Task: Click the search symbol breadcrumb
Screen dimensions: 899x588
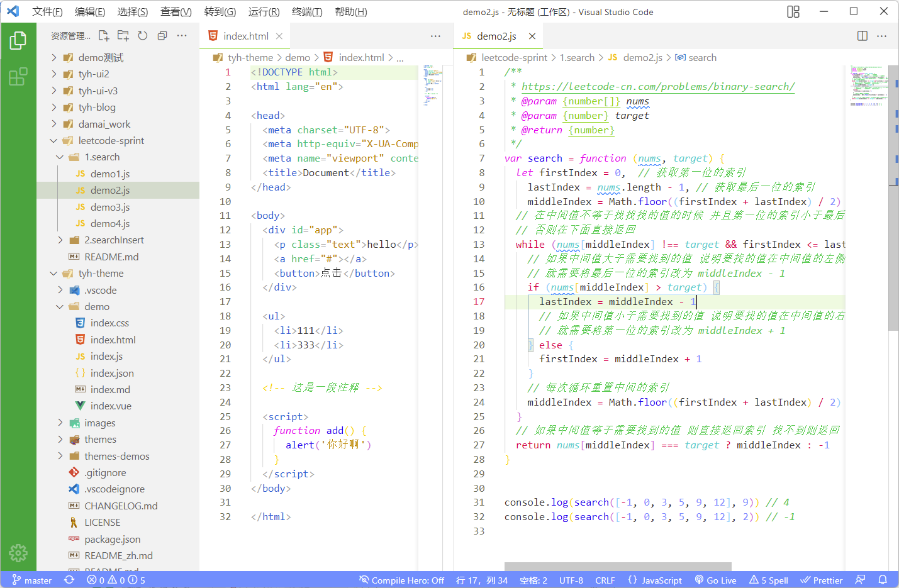Action: (x=696, y=57)
